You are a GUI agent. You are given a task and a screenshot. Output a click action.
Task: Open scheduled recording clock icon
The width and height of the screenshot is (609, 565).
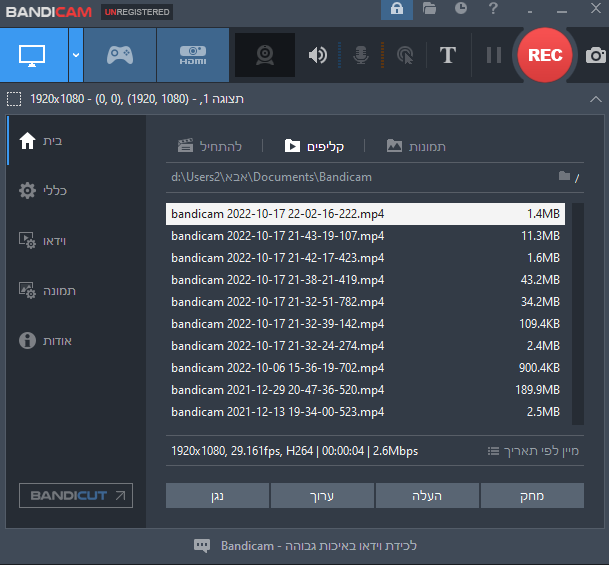(461, 9)
